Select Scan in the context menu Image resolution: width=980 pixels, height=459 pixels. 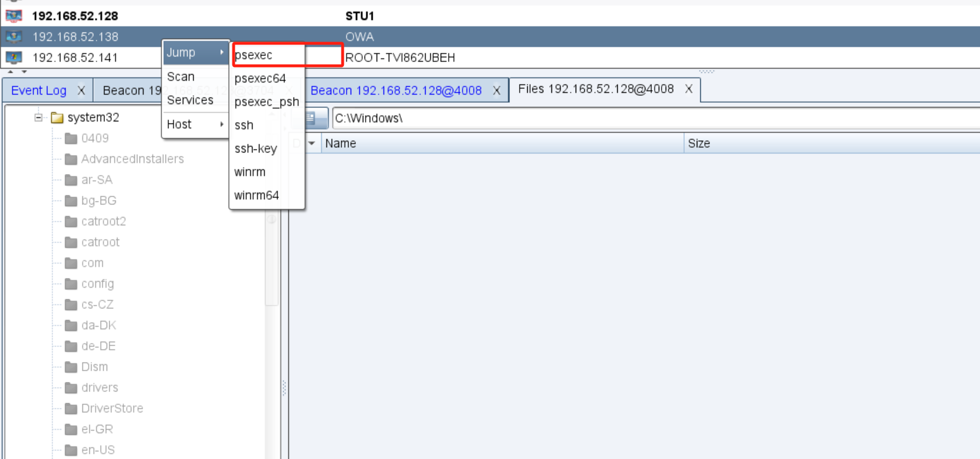click(181, 77)
